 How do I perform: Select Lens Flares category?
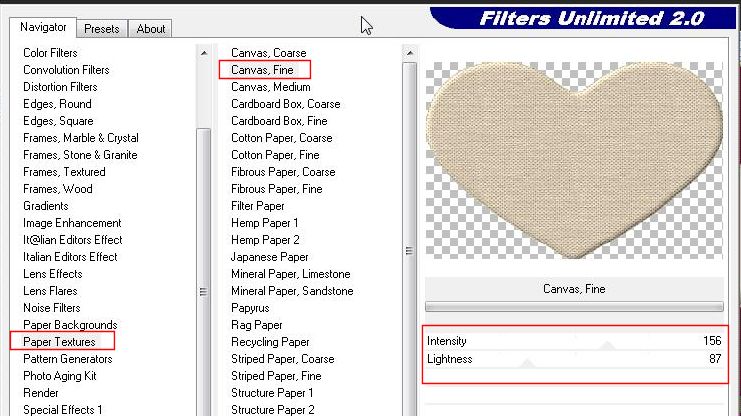point(52,291)
